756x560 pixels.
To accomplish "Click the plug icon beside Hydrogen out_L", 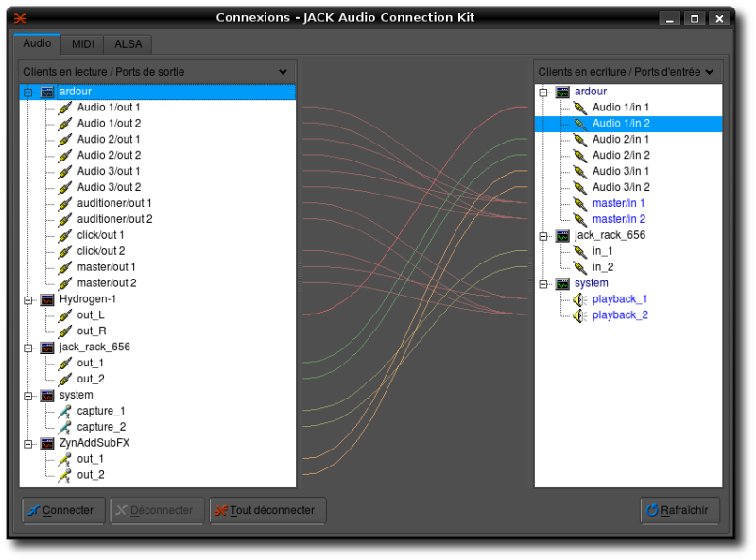I will click(x=65, y=315).
